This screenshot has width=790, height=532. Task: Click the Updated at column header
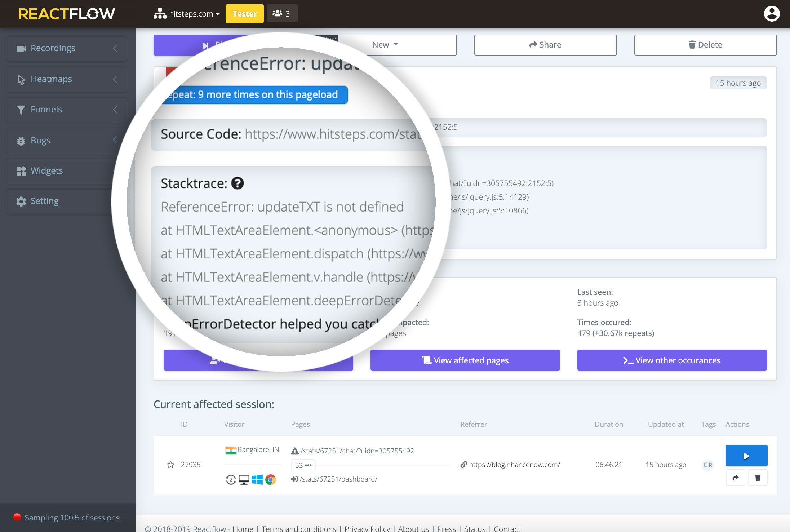(x=666, y=424)
